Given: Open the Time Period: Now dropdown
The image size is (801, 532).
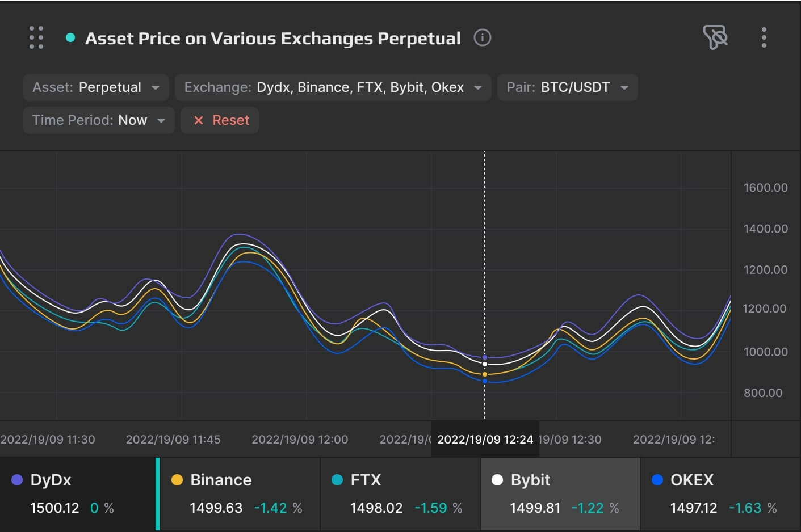Looking at the screenshot, I should [98, 120].
